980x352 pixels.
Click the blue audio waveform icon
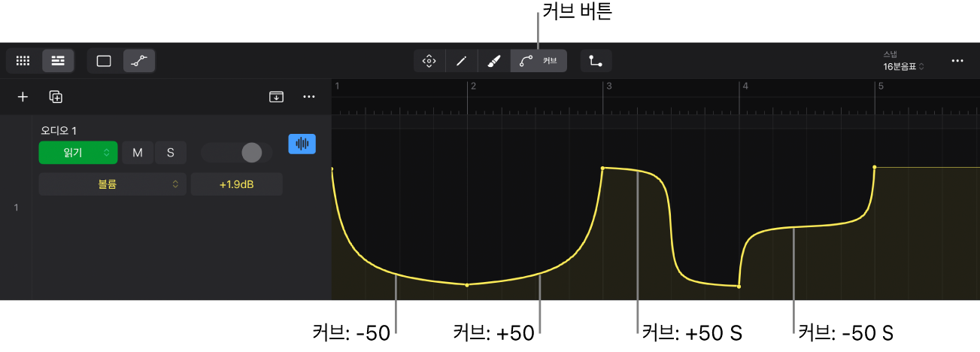[302, 144]
